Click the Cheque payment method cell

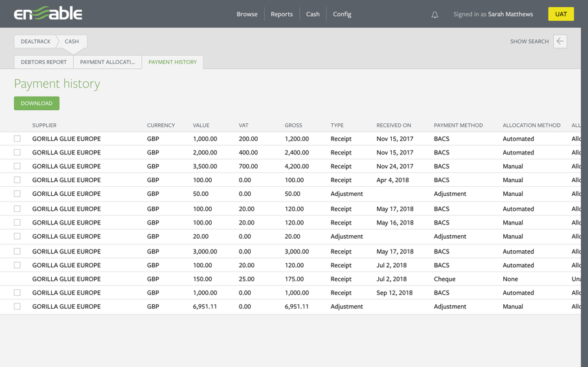(x=444, y=279)
